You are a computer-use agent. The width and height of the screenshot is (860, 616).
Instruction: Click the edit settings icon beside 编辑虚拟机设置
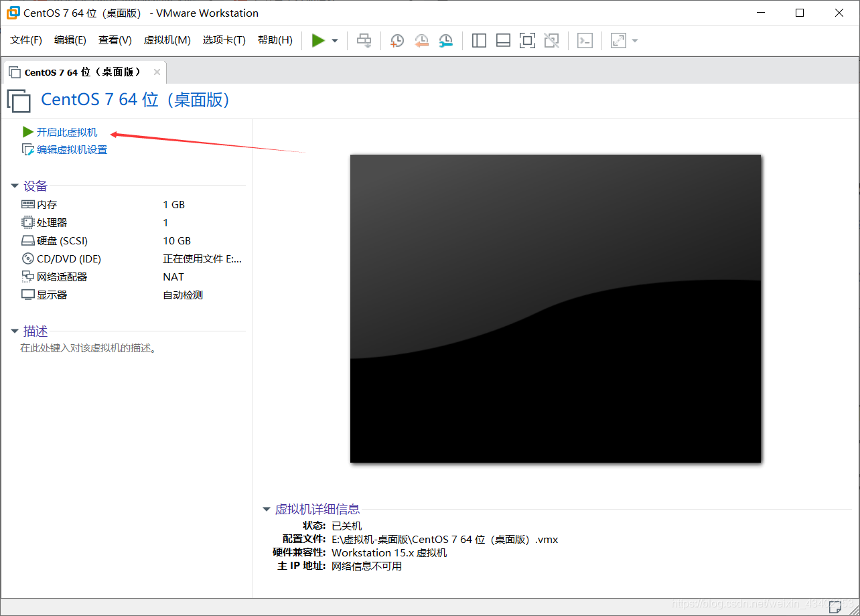(x=27, y=150)
